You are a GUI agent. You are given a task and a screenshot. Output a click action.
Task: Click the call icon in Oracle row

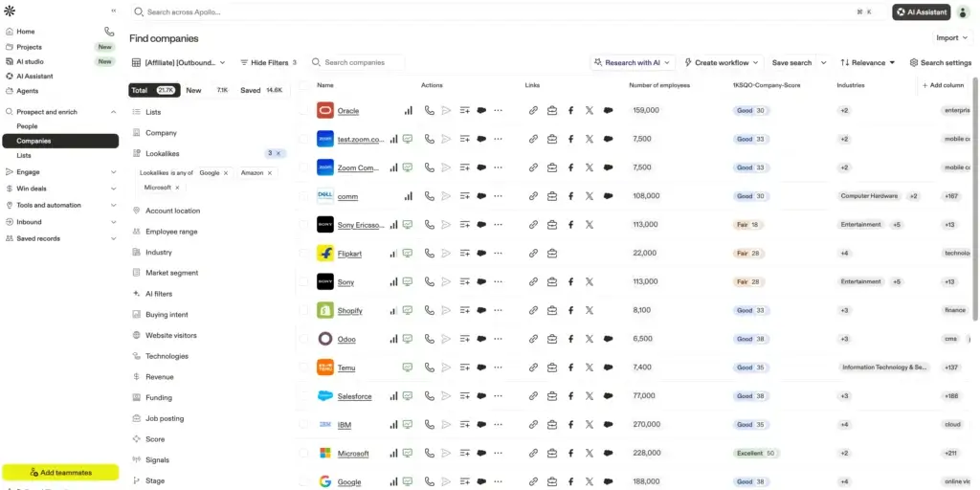click(430, 110)
